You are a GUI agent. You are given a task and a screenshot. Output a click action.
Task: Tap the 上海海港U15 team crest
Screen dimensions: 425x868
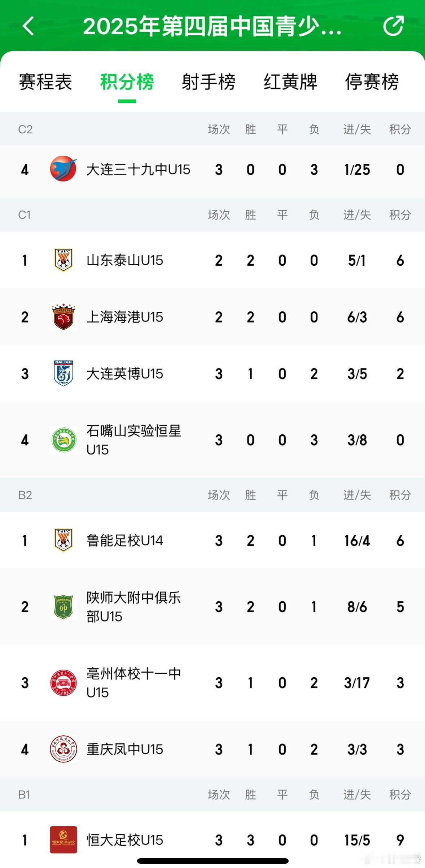pos(63,317)
